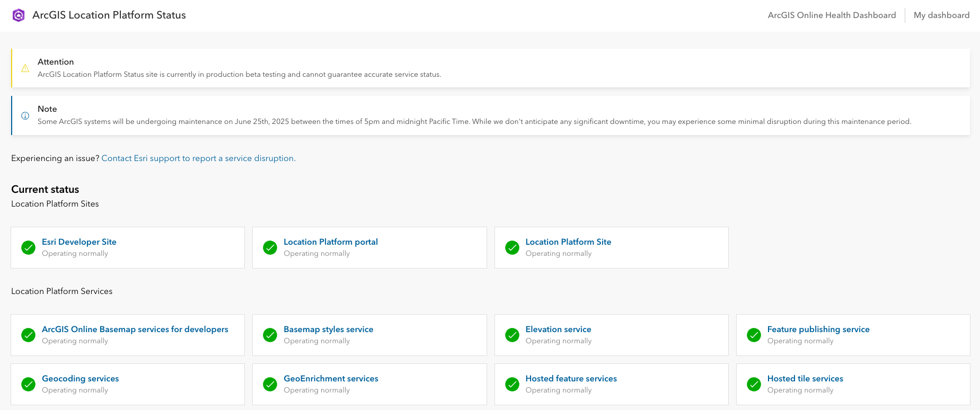
Task: Click the yellow Attention warning icon
Action: (x=25, y=68)
